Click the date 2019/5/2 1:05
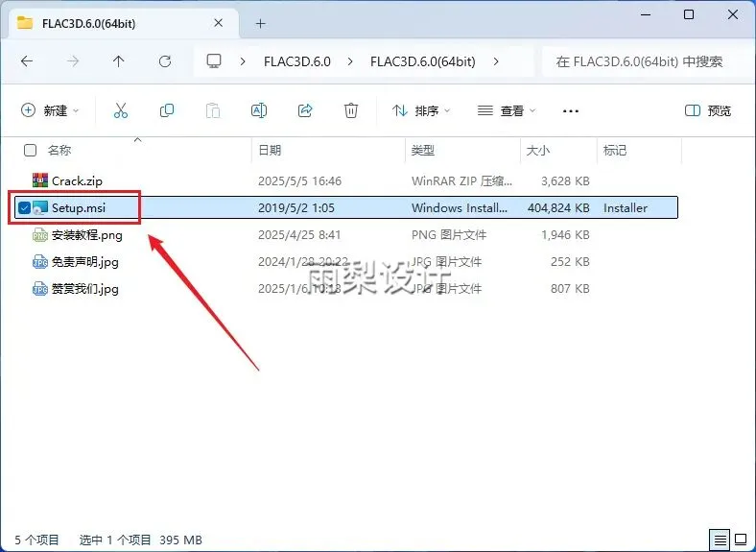756x552 pixels. pos(296,208)
